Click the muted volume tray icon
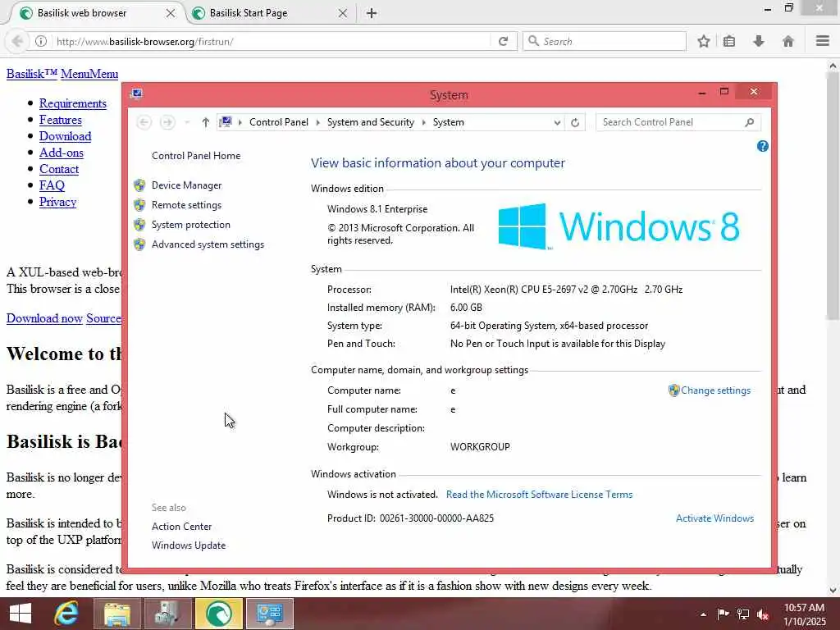 coord(763,614)
